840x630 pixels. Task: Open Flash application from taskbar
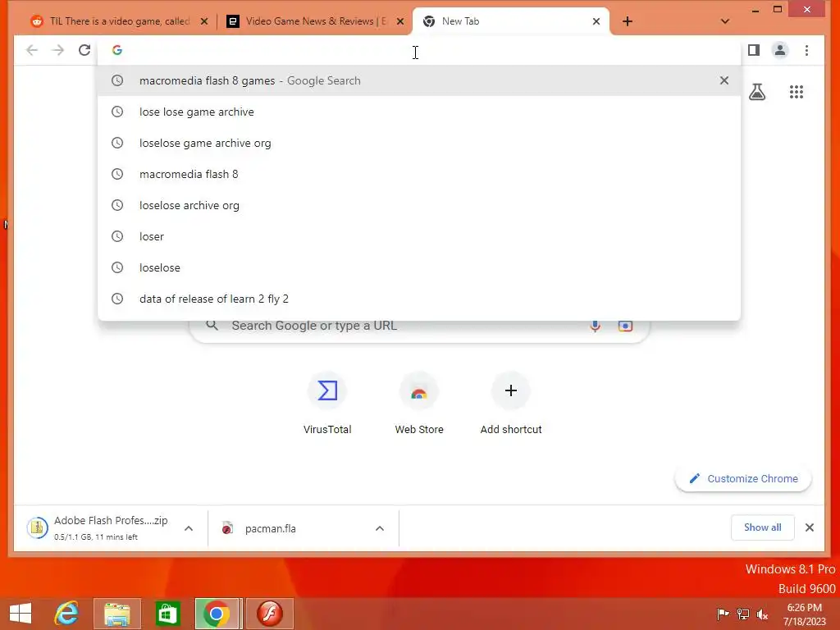pos(269,614)
